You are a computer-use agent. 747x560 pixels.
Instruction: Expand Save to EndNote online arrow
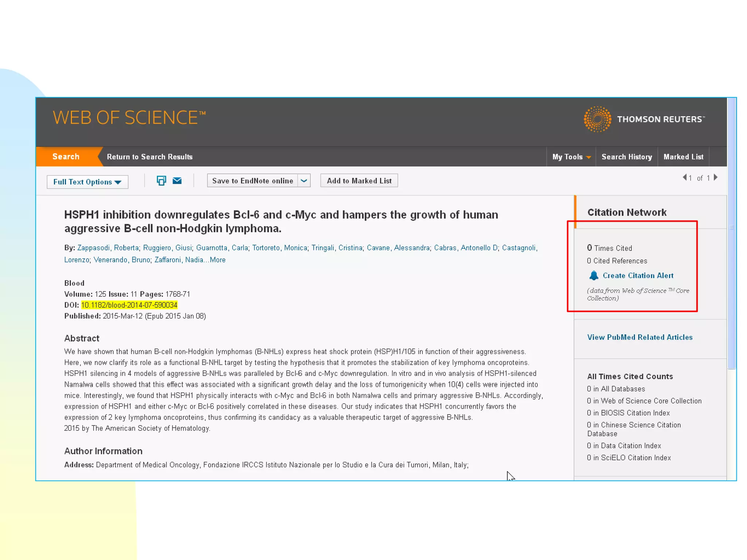coord(304,181)
